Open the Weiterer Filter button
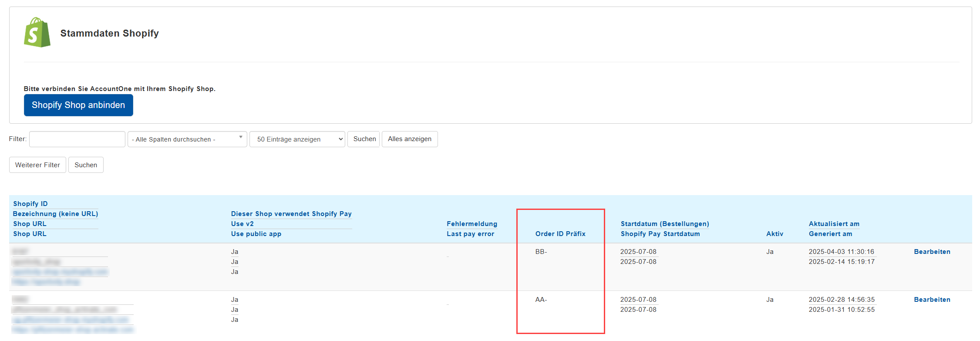The image size is (980, 341). pos(37,165)
